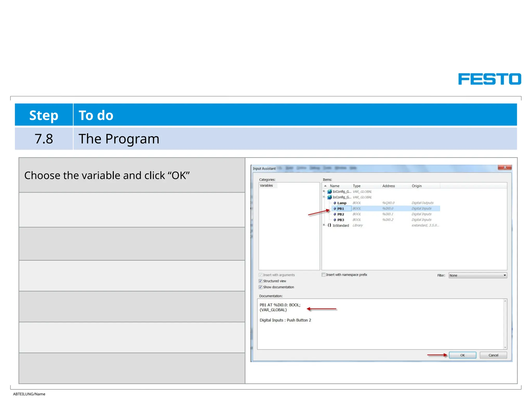Click the PB3 variable icon
532x399 pixels.
point(335,220)
